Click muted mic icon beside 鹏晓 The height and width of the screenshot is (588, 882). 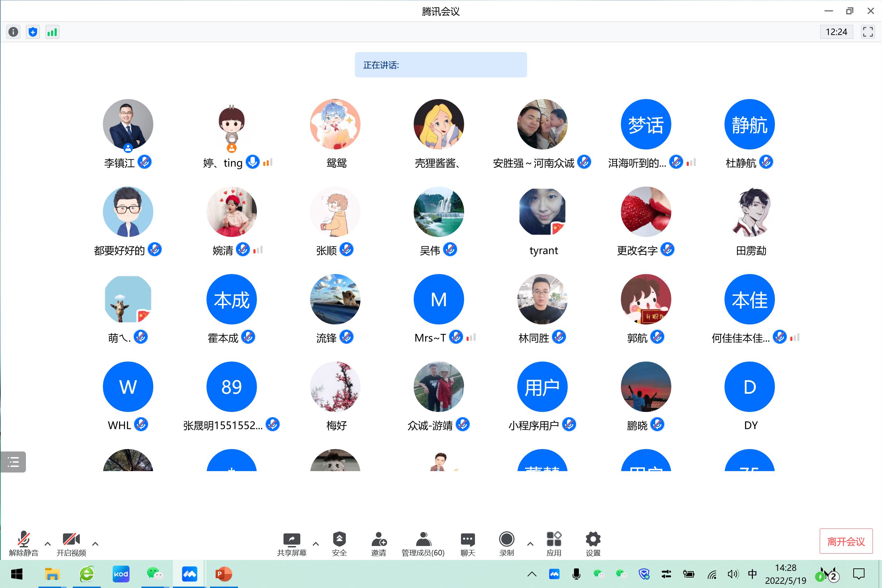tap(657, 424)
